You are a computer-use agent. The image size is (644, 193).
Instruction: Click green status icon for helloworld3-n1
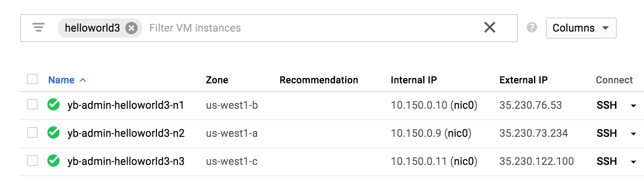53,105
